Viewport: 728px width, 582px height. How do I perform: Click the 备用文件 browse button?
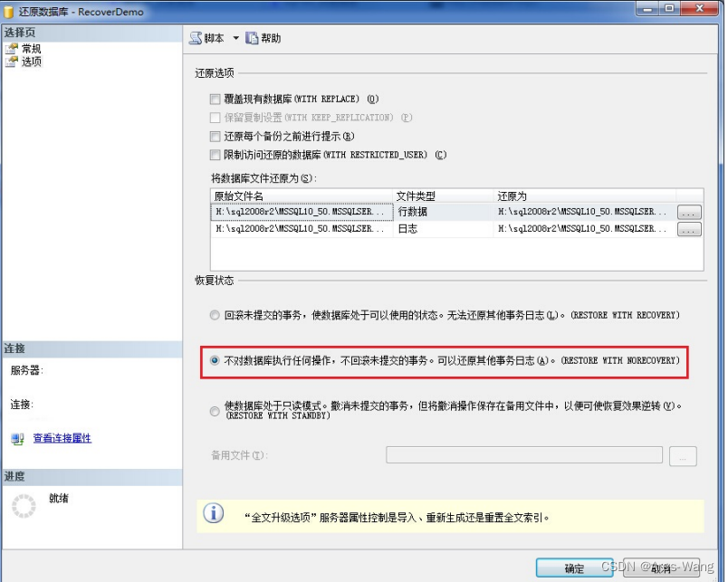[x=683, y=456]
